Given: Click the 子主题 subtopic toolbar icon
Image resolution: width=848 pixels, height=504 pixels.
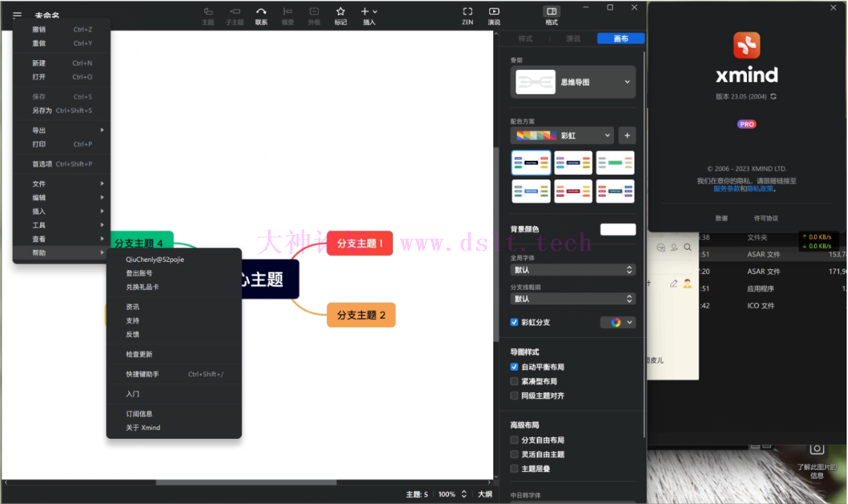Looking at the screenshot, I should click(235, 12).
